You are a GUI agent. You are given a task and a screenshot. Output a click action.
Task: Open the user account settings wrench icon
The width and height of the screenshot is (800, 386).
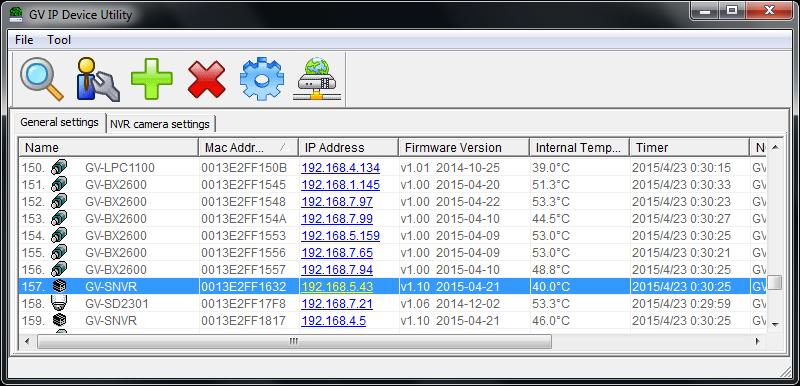click(97, 79)
